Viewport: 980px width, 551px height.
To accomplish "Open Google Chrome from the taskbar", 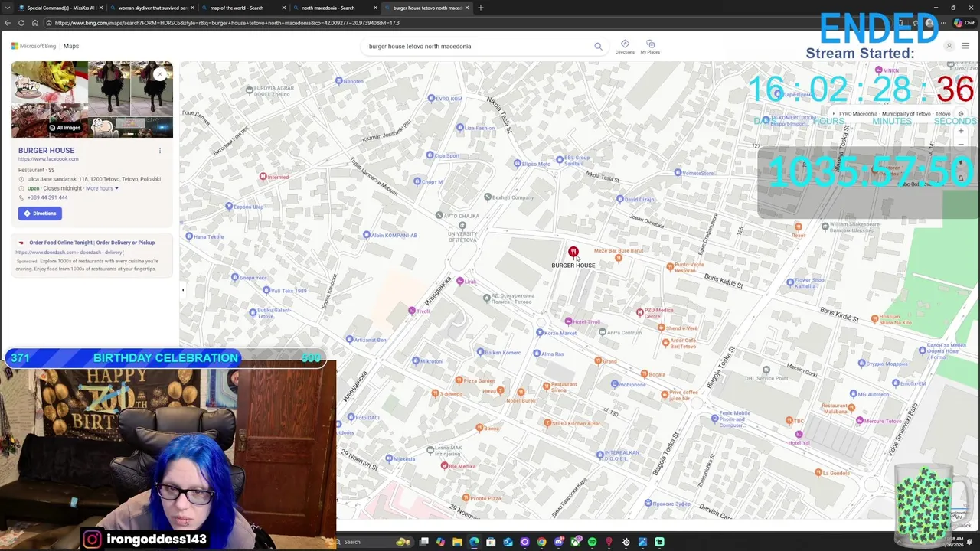I will pyautogui.click(x=541, y=542).
